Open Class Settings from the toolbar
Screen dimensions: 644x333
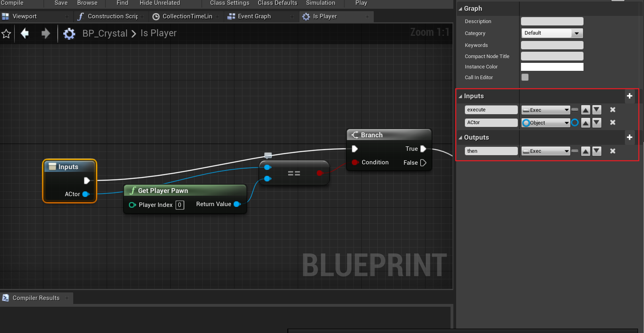click(230, 3)
